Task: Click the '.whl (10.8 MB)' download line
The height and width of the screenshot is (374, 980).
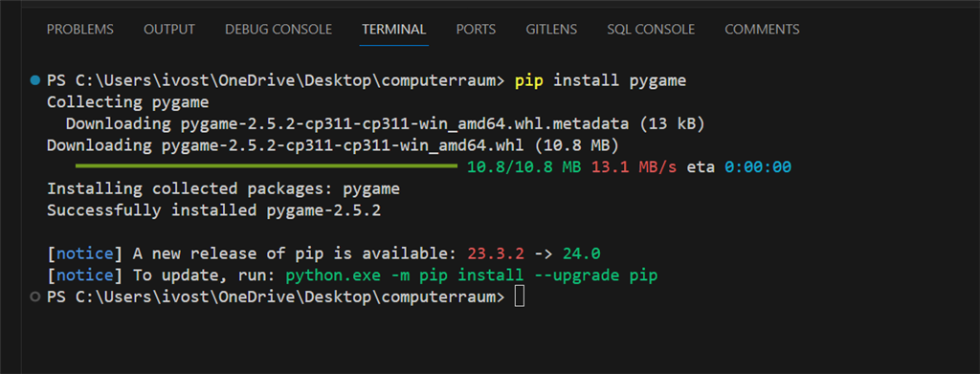Action: click(333, 146)
